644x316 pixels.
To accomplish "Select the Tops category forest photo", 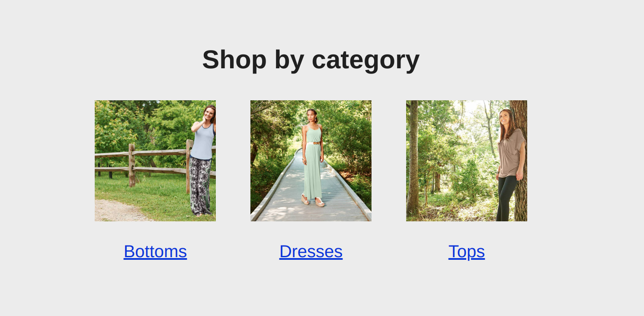I will coord(467,161).
